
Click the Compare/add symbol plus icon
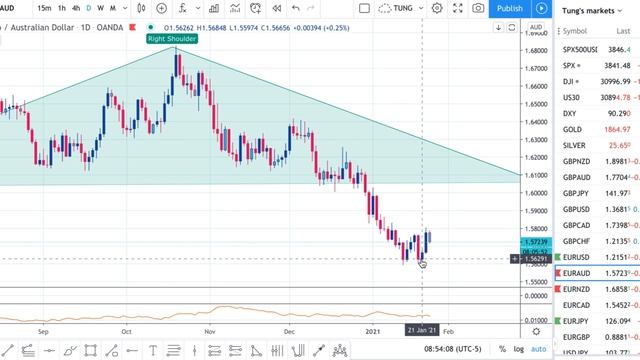point(161,8)
